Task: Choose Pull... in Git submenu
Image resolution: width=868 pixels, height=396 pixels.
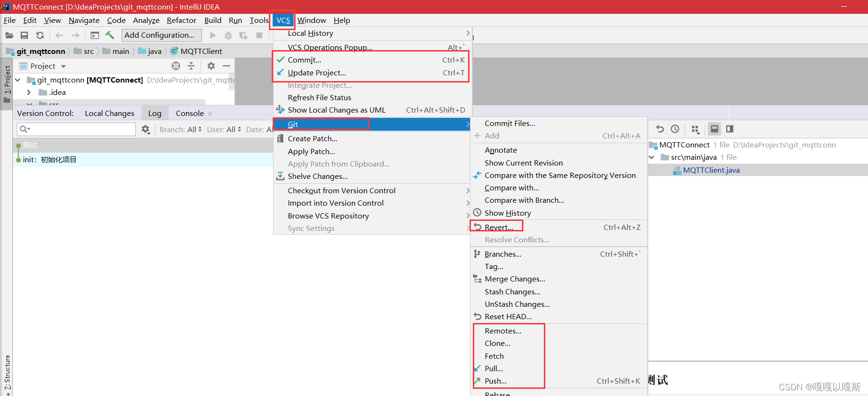Action: pyautogui.click(x=559, y=368)
